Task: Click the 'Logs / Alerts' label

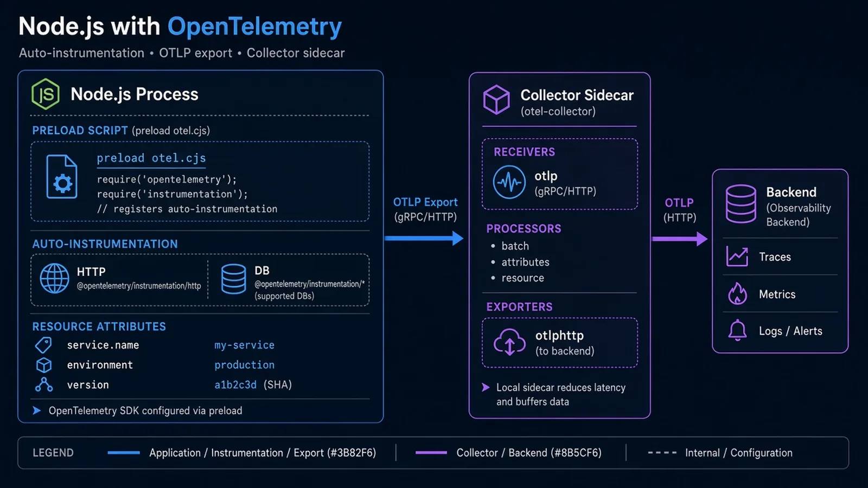Action: pyautogui.click(x=790, y=331)
